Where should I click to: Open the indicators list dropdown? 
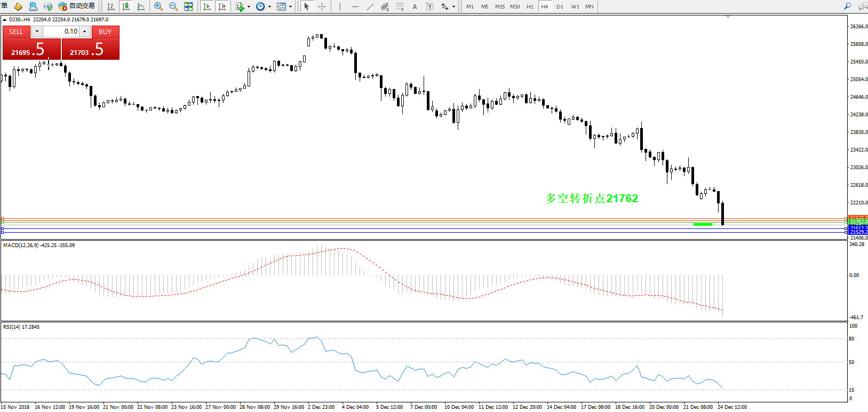pyautogui.click(x=249, y=7)
